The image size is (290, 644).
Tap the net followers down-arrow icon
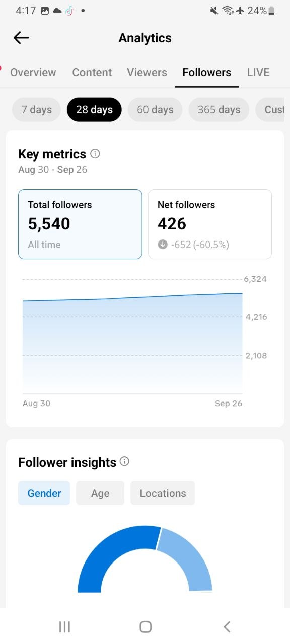click(x=162, y=245)
